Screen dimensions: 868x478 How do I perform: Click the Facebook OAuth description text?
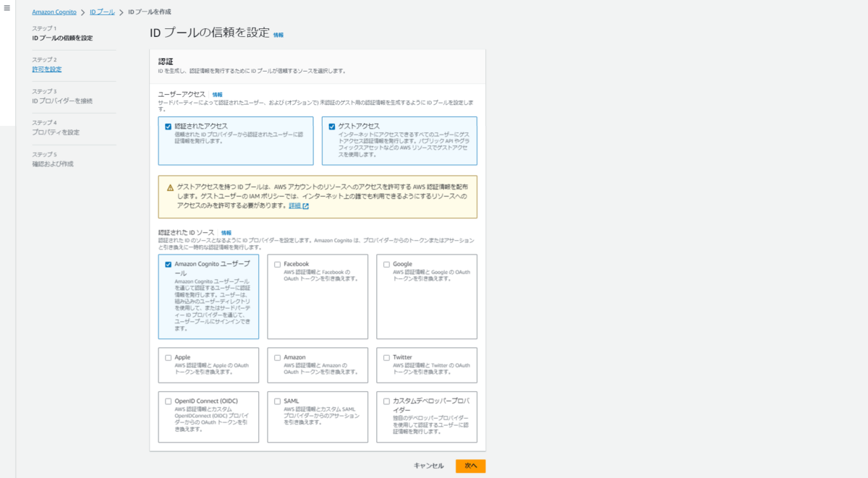coord(321,276)
